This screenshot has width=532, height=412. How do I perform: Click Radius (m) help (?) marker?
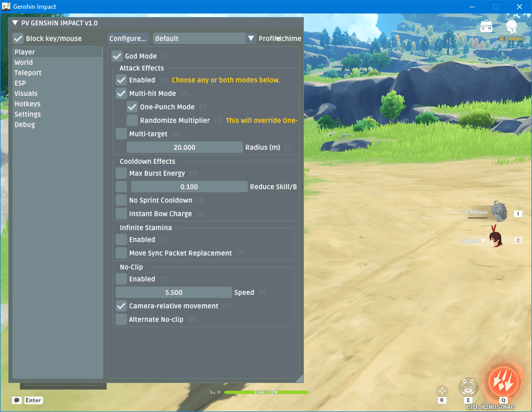[288, 148]
